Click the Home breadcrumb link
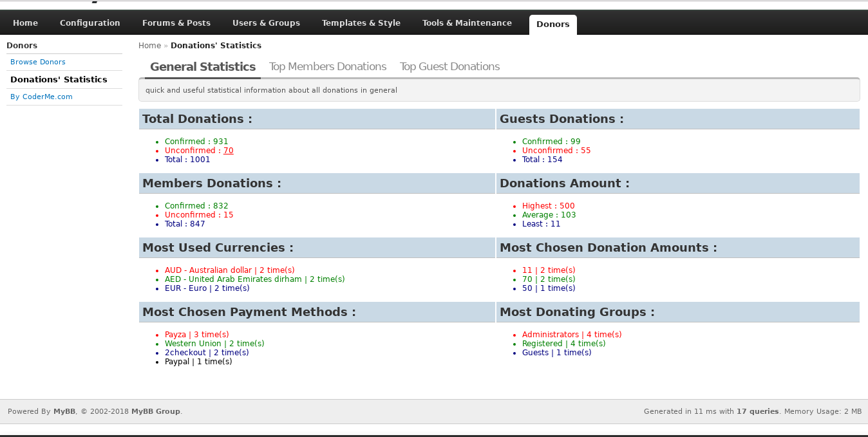 149,46
